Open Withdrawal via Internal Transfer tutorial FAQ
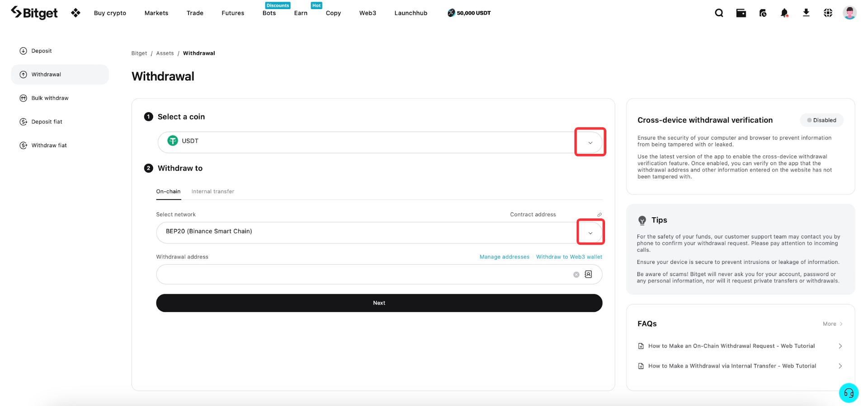Screen dimensions: 868x406 click(x=732, y=366)
